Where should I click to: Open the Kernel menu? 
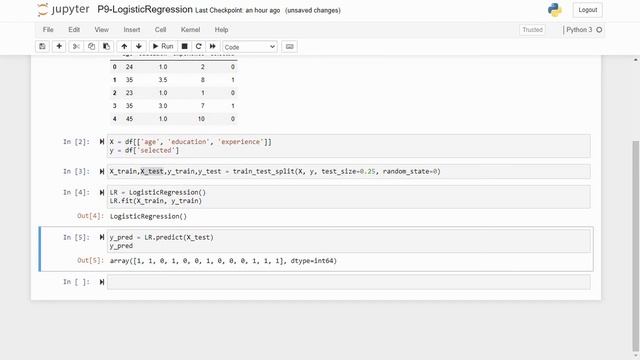pos(190,30)
